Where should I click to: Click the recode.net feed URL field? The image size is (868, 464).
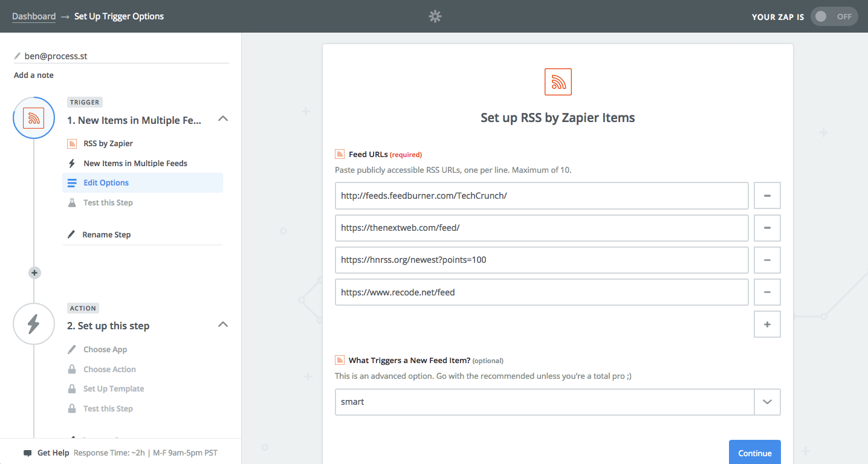542,292
